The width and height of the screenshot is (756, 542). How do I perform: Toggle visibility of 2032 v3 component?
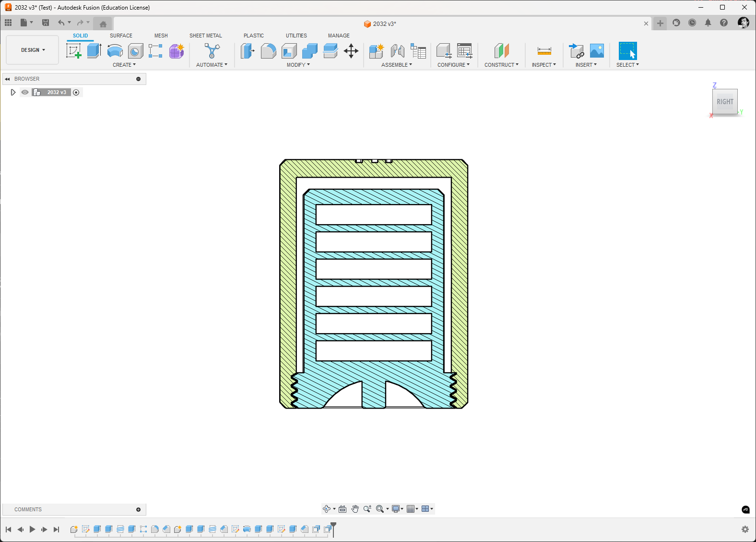(x=25, y=92)
